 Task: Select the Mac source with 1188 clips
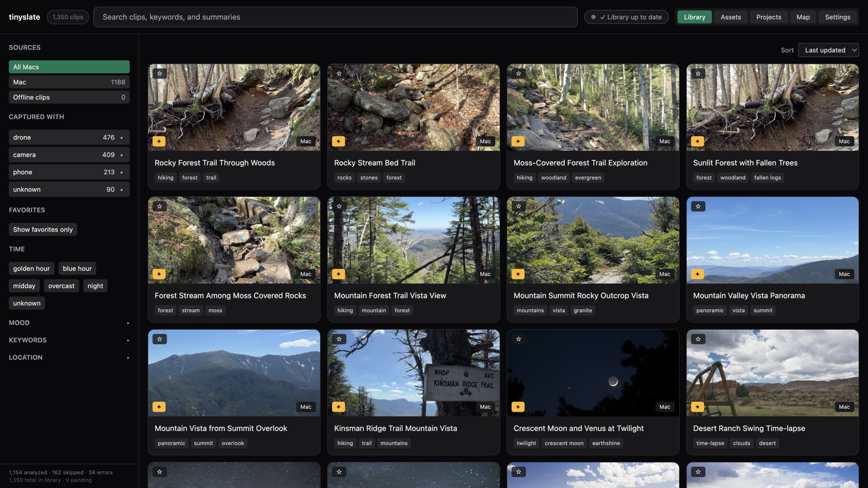[69, 82]
